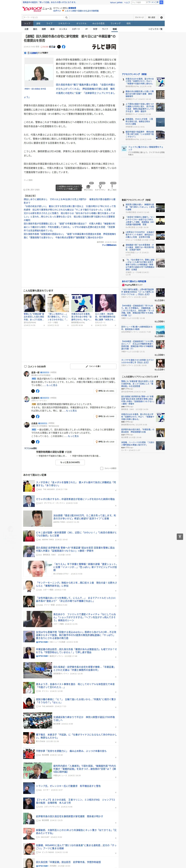Open the Yahoo! JAPAN News logo
The width and height of the screenshot is (186, 868).
tap(37, 9)
